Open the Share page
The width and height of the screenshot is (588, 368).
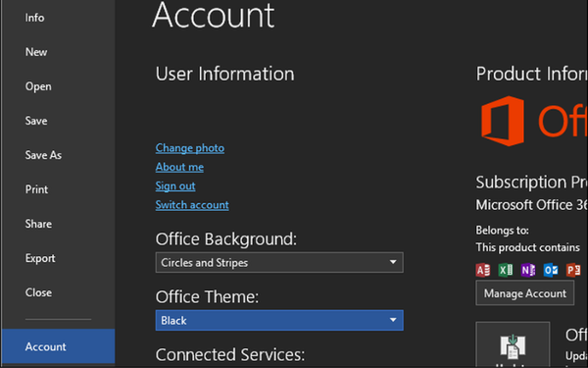click(38, 224)
